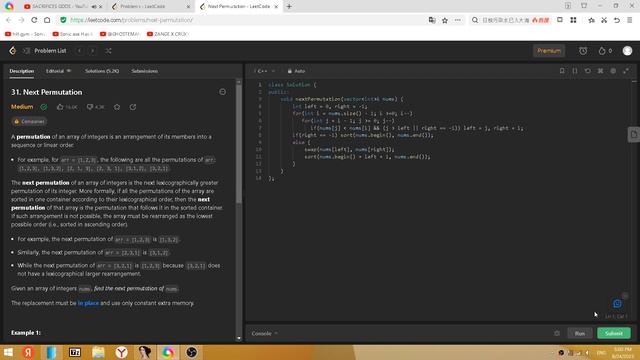This screenshot has width=640, height=360.
Task: Click the icon left of Run button
Action: point(557,333)
